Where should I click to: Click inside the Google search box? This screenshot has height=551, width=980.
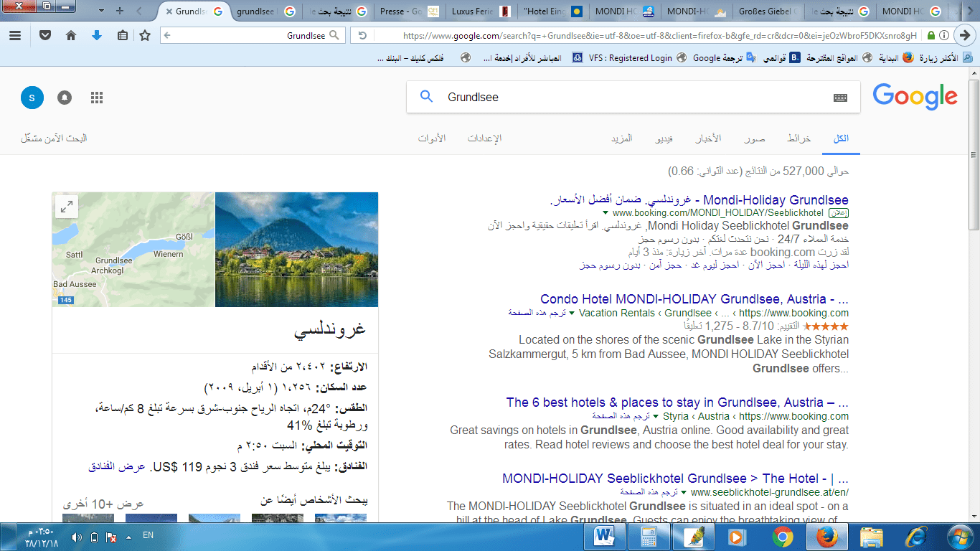(633, 97)
